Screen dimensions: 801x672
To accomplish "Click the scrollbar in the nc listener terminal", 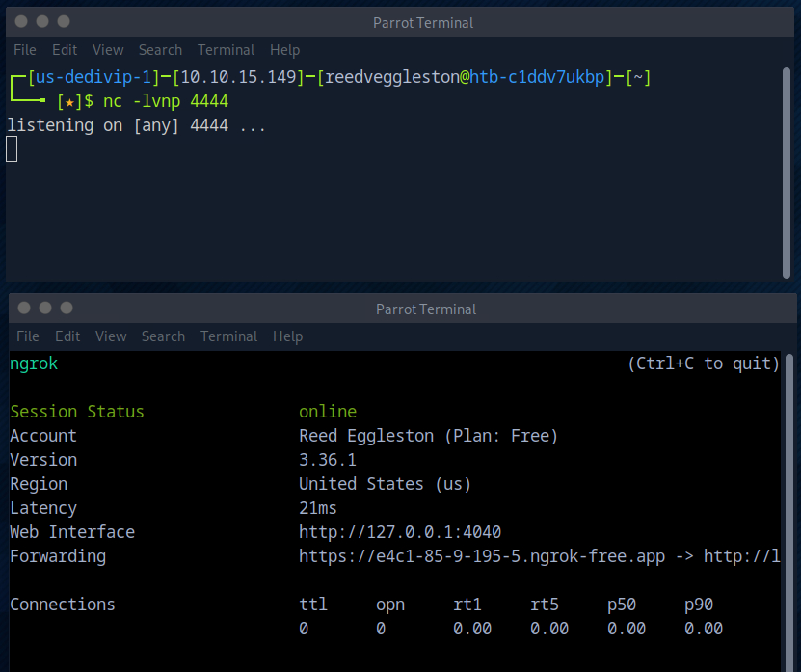I will click(788, 174).
